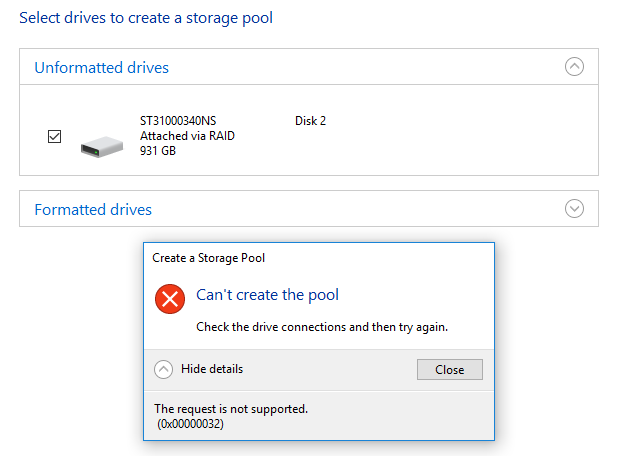Click the Create a Storage Pool dialog title
This screenshot has width=618, height=456.
tap(208, 258)
